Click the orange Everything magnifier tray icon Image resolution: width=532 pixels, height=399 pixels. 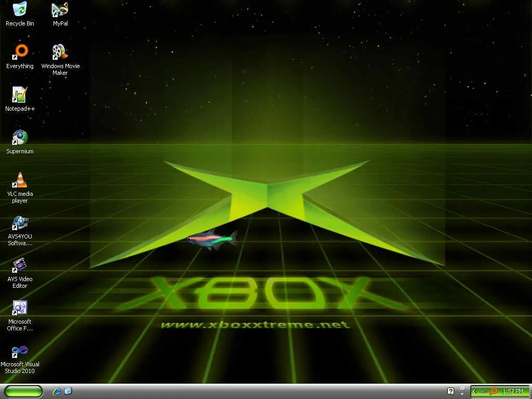pyautogui.click(x=494, y=392)
